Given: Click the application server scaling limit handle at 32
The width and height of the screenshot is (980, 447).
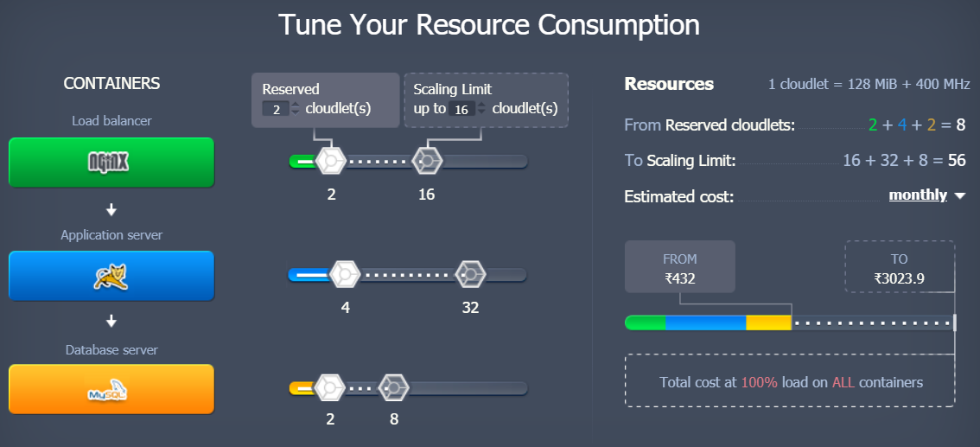Looking at the screenshot, I should 470,274.
